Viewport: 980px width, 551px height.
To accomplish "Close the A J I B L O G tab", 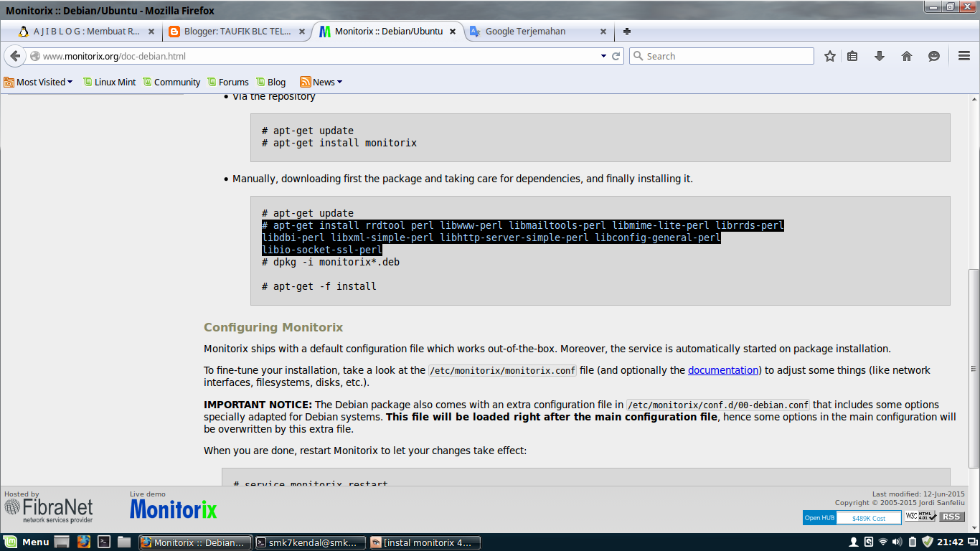I will (151, 32).
